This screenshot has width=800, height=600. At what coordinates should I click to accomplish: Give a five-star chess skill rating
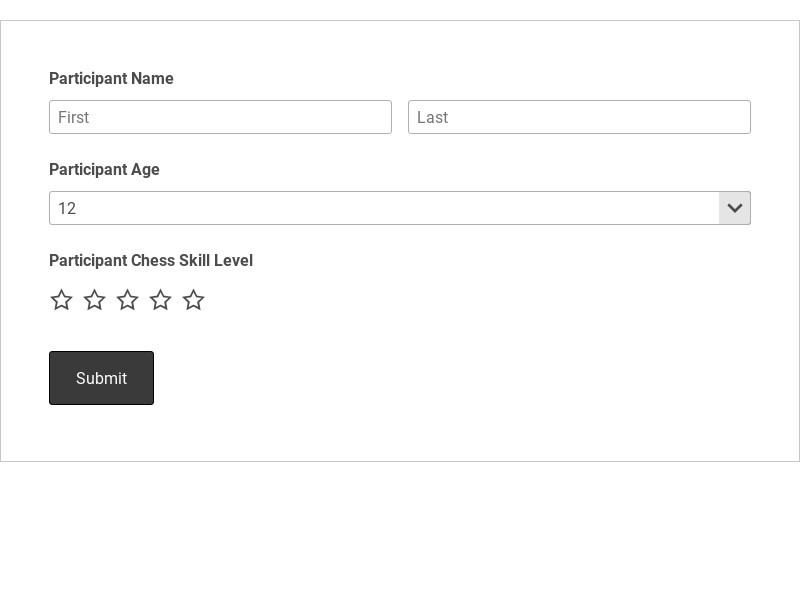(x=193, y=299)
